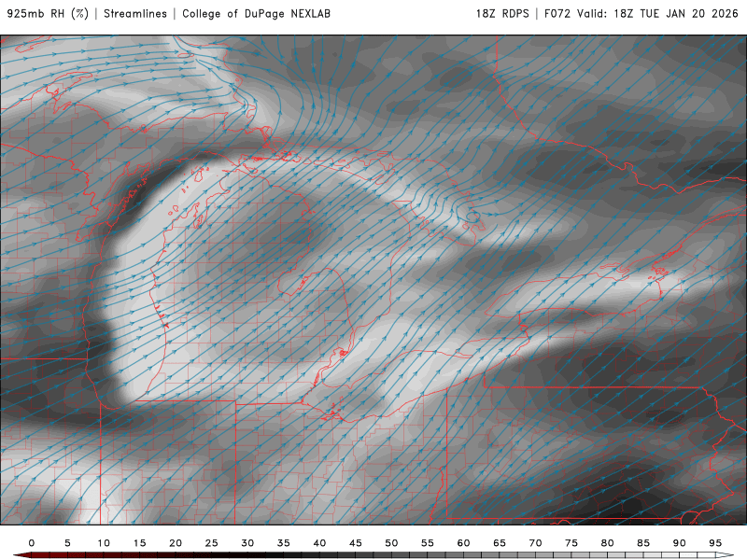This screenshot has height=560, width=747.
Task: Click the 55 value on the color scale
Action: [x=428, y=543]
